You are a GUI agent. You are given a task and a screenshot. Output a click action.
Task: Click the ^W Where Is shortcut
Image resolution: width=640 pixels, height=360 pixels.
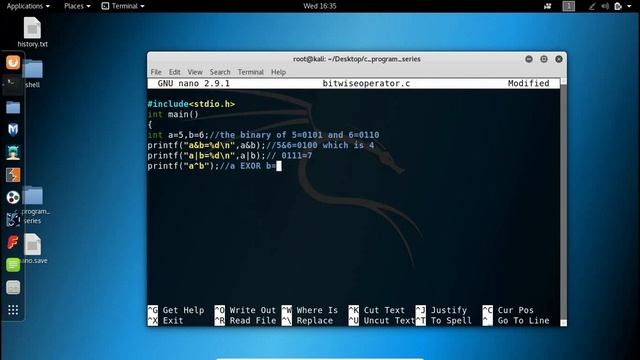(310, 310)
